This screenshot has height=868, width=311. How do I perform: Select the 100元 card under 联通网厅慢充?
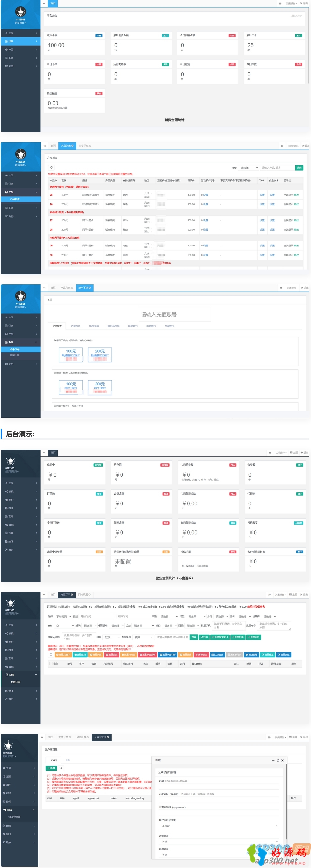pos(71,355)
